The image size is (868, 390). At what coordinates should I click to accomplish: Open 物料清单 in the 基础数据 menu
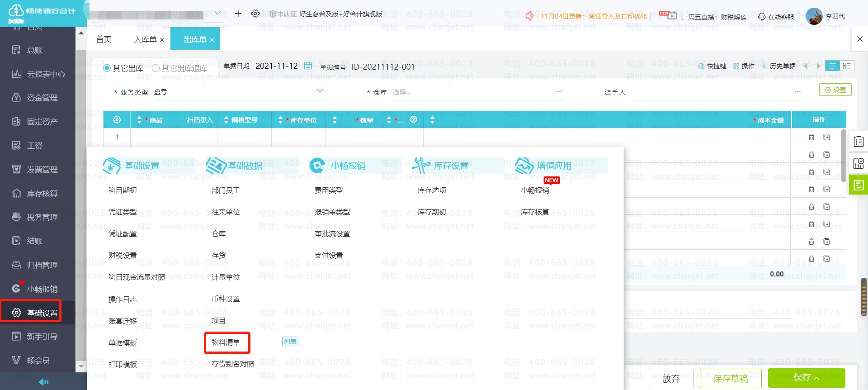226,342
